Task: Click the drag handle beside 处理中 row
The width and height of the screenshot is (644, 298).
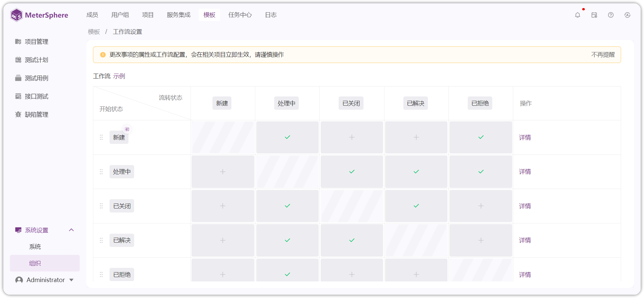Action: pos(101,172)
